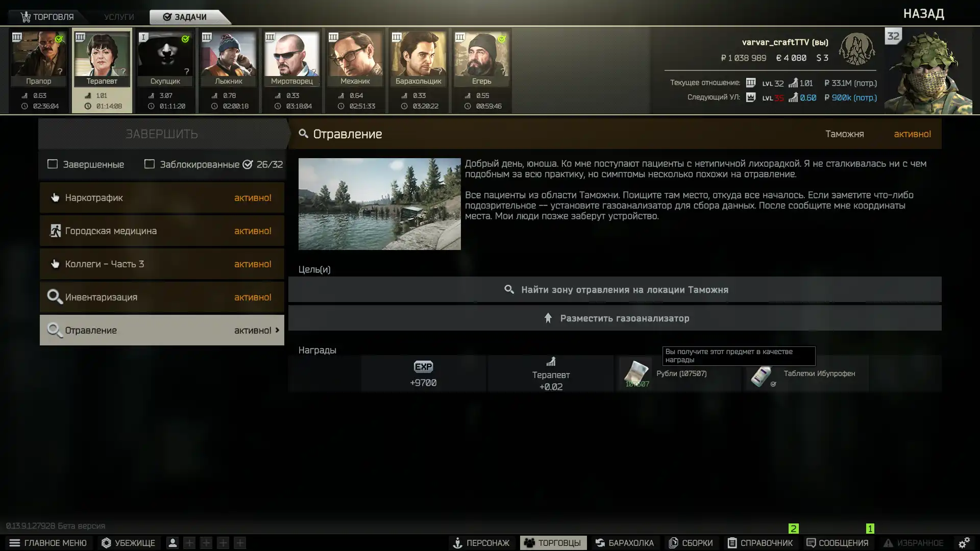Click the 26/32 task counter icon
This screenshot has height=551, width=980.
pos(248,164)
